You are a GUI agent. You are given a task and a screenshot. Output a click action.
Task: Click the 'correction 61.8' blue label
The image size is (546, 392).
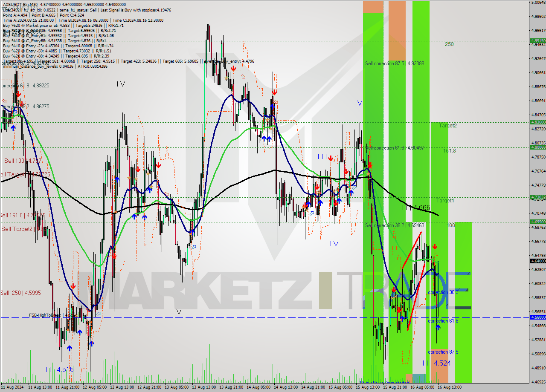tap(443, 321)
